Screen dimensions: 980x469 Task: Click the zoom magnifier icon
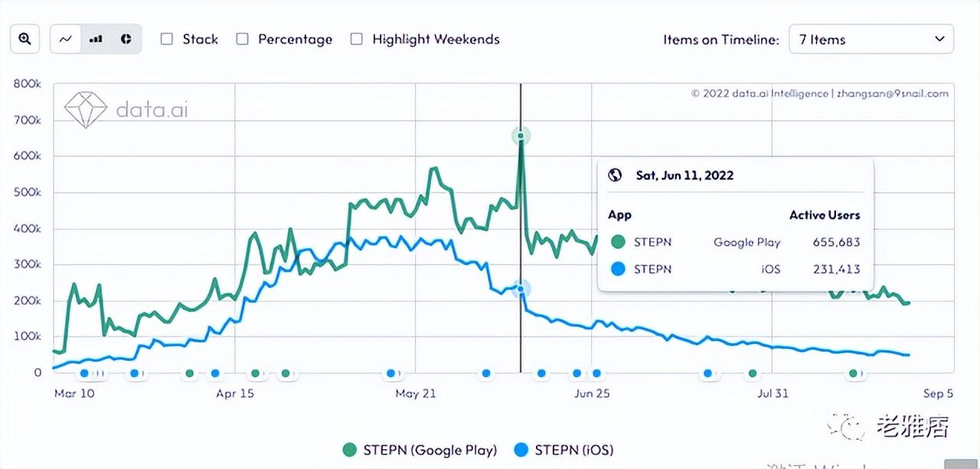click(x=24, y=39)
